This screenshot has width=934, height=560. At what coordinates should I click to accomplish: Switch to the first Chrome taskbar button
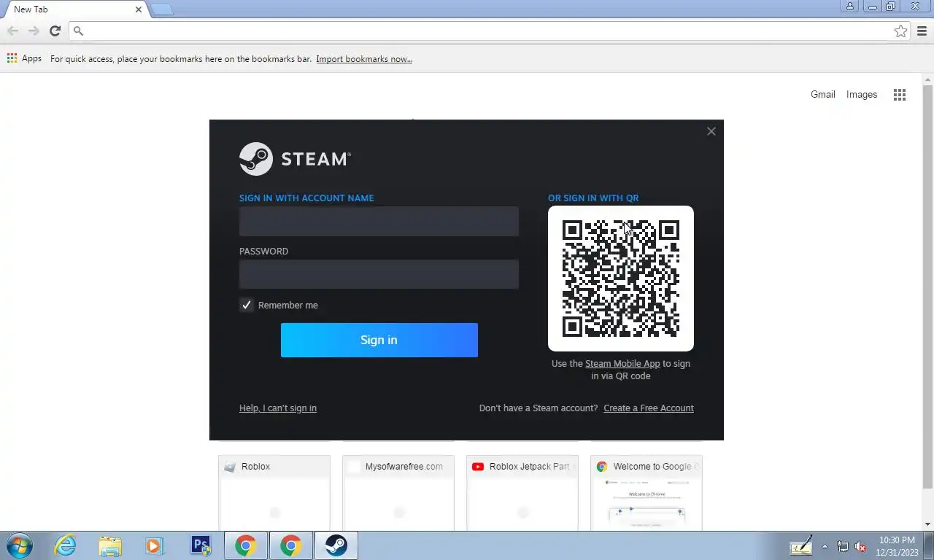tap(246, 545)
